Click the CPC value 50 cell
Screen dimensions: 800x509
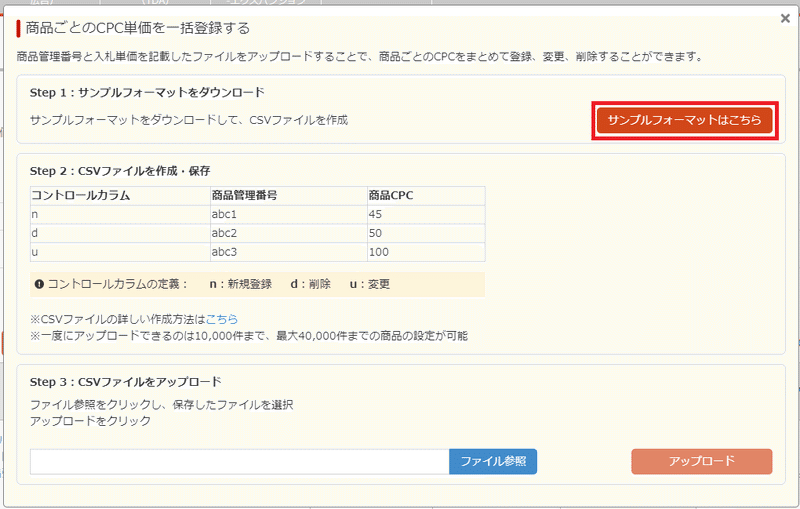click(377, 233)
